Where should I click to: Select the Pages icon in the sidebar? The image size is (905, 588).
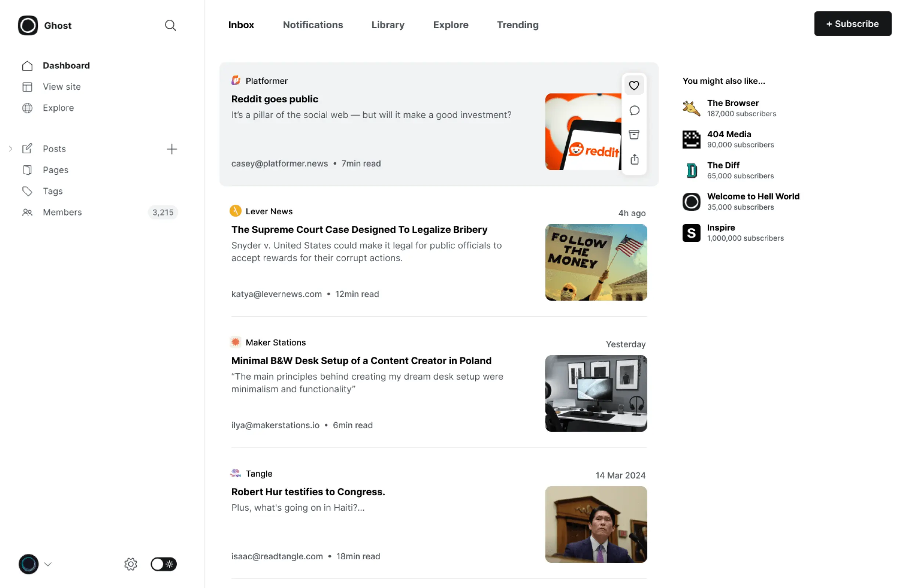[x=28, y=170]
